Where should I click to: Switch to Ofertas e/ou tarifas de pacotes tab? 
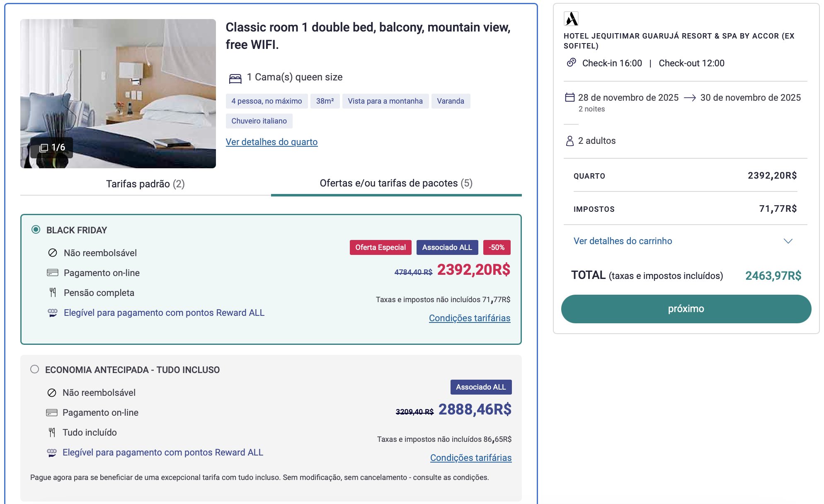pos(396,184)
